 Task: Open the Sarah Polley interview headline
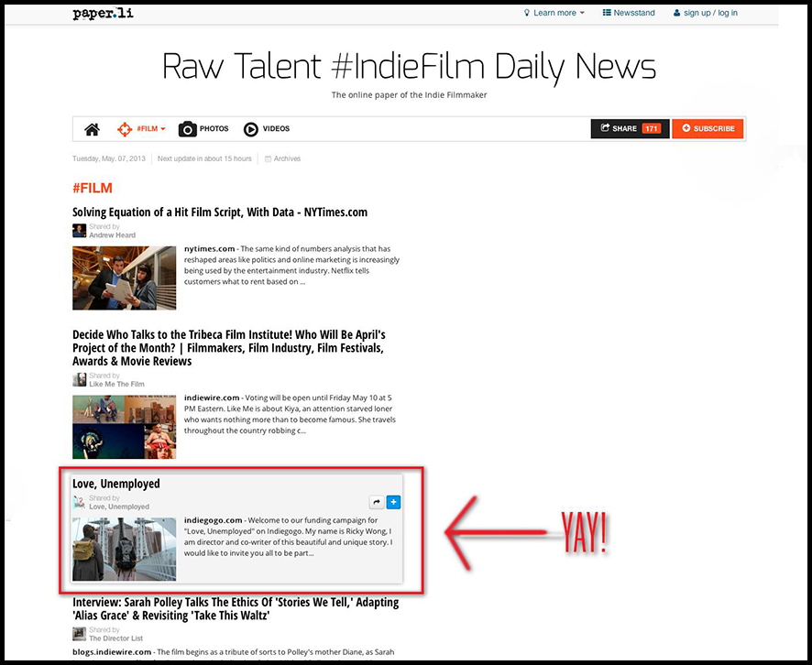[x=236, y=609]
